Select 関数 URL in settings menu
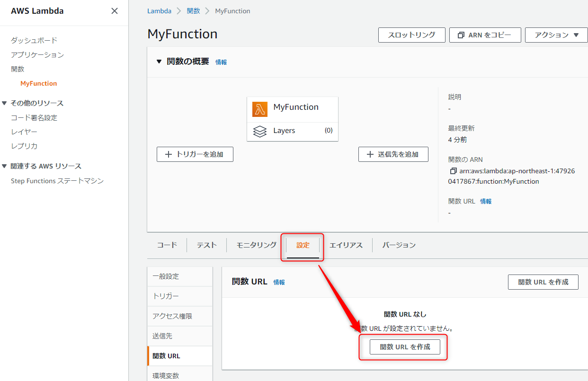Screen dimensions: 588x381 click(180, 356)
